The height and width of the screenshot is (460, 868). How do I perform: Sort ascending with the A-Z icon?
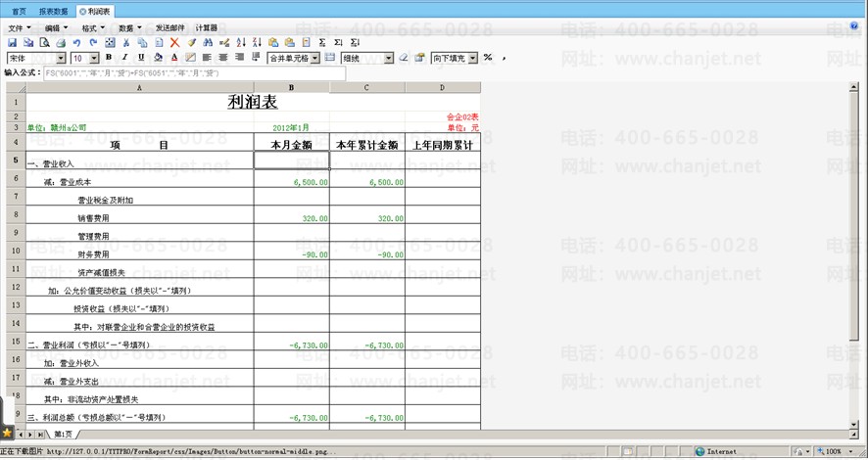241,43
